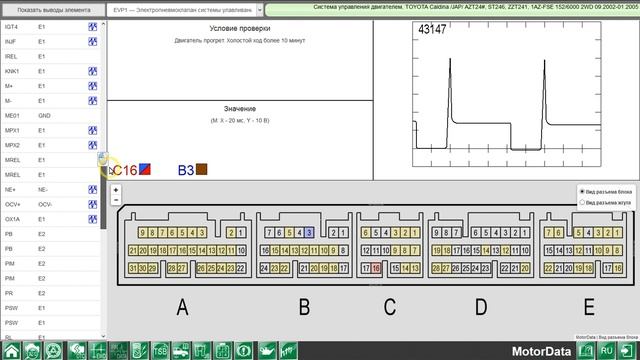Click the MotorData logo text
The image size is (640, 360).
pos(541,351)
